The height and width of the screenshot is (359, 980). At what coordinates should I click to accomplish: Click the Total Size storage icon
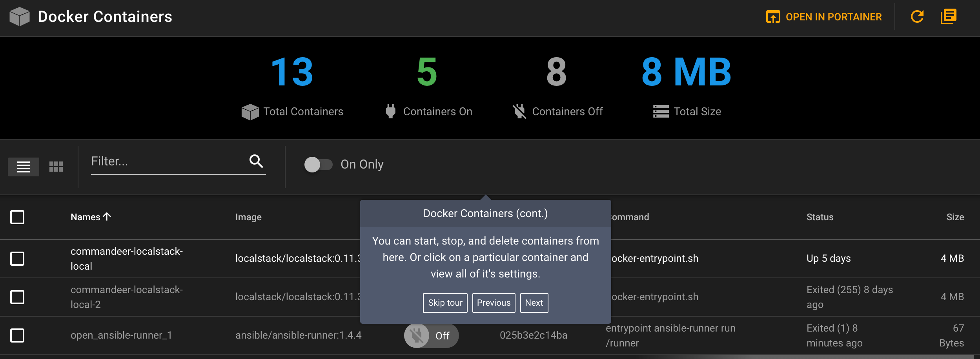click(x=661, y=111)
